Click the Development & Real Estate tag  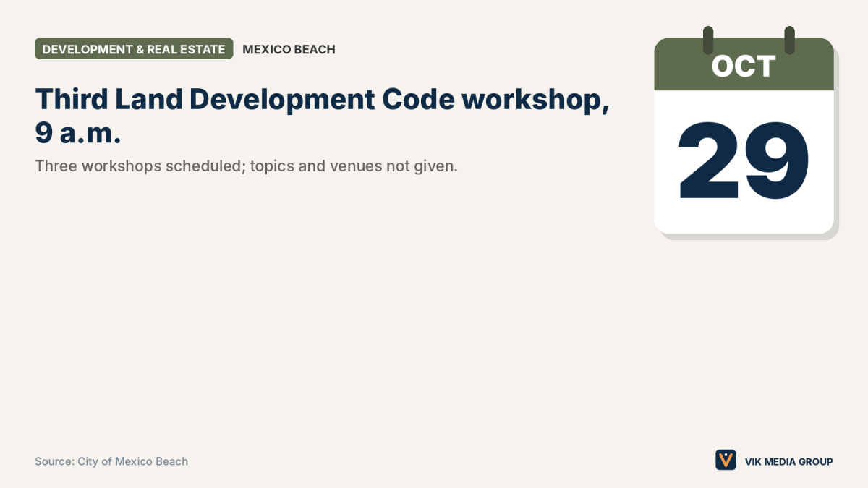pos(134,49)
